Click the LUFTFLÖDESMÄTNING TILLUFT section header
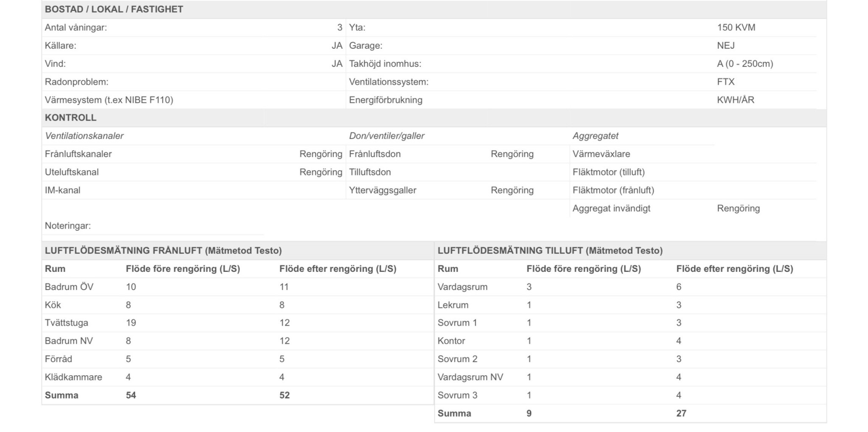Image resolution: width=868 pixels, height=432 pixels. click(x=550, y=251)
